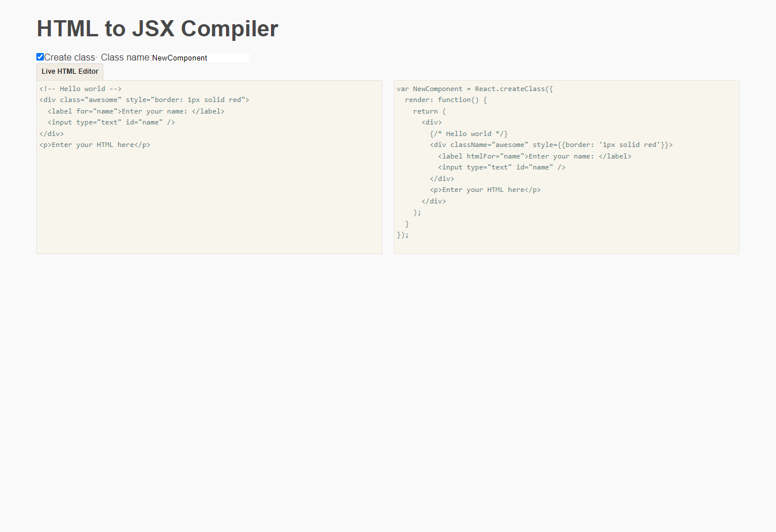Click the "Class name:" label text
This screenshot has width=776, height=532.
click(x=126, y=58)
